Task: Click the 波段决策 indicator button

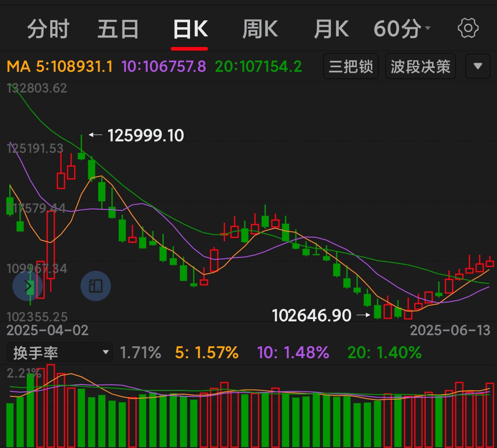Action: coord(420,66)
